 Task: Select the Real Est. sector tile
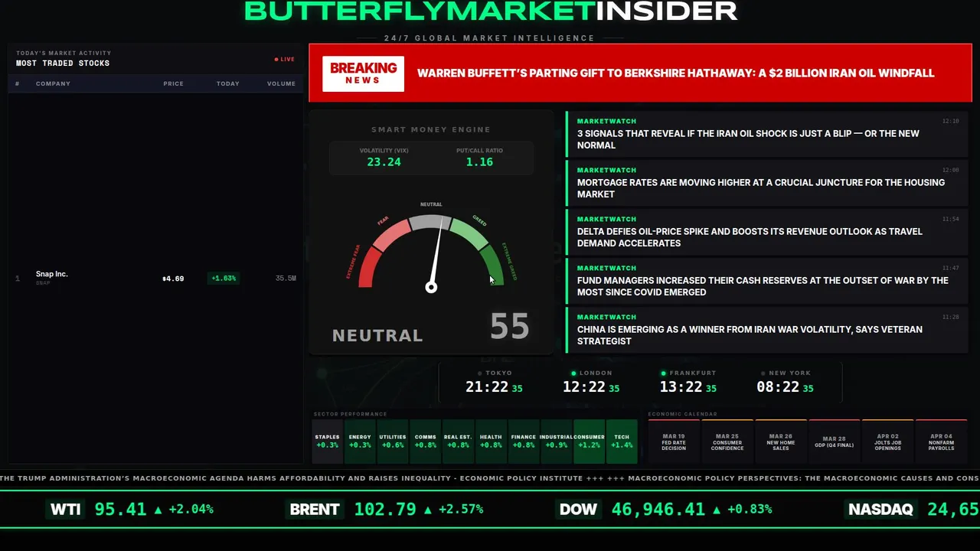(458, 442)
